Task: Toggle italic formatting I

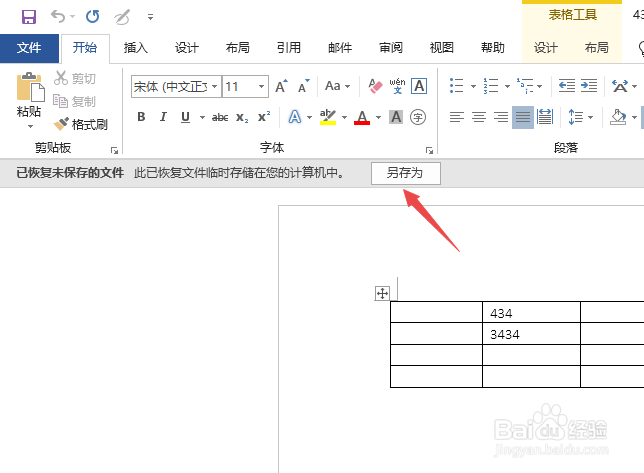Action: click(x=163, y=117)
